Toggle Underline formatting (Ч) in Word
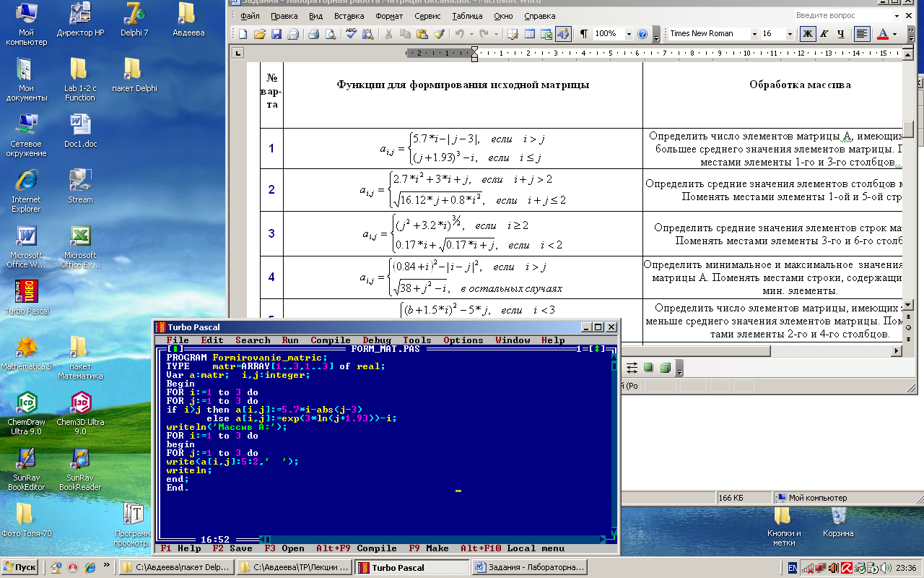Viewport: 924px width, 578px height. [x=840, y=34]
